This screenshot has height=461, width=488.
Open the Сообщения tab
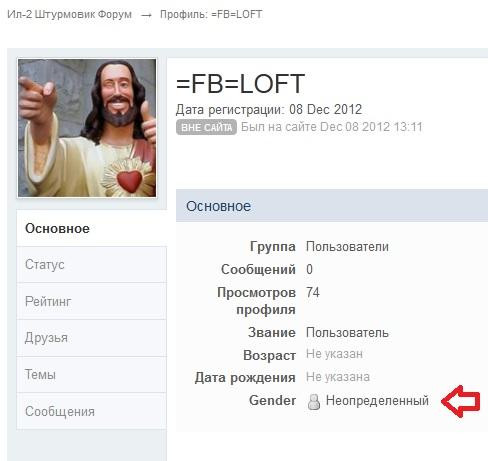(x=92, y=411)
